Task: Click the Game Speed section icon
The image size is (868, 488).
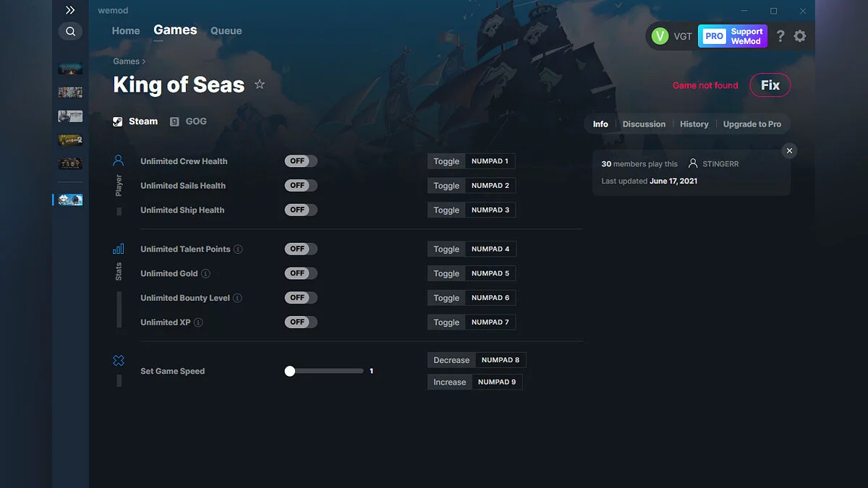Action: 118,359
